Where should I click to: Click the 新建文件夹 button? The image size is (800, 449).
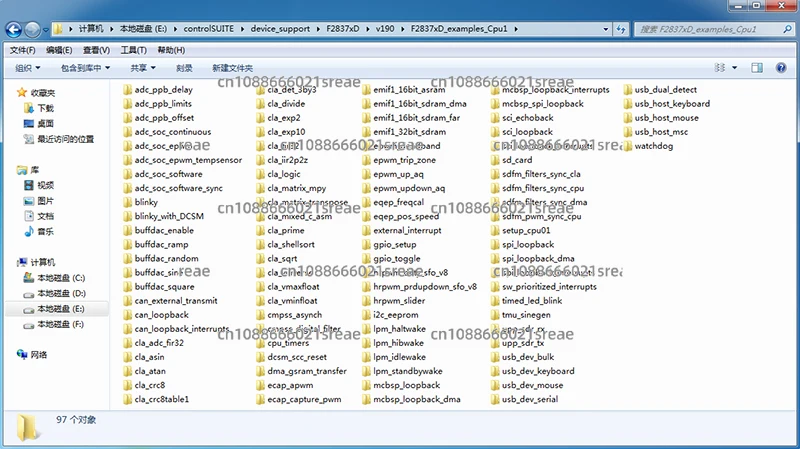point(232,68)
